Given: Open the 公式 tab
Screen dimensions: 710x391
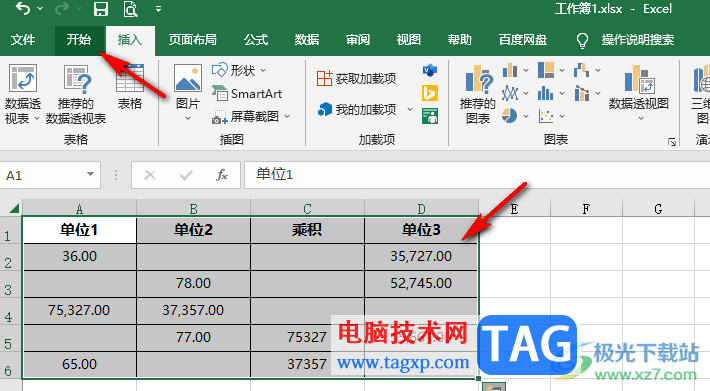Looking at the screenshot, I should (256, 40).
